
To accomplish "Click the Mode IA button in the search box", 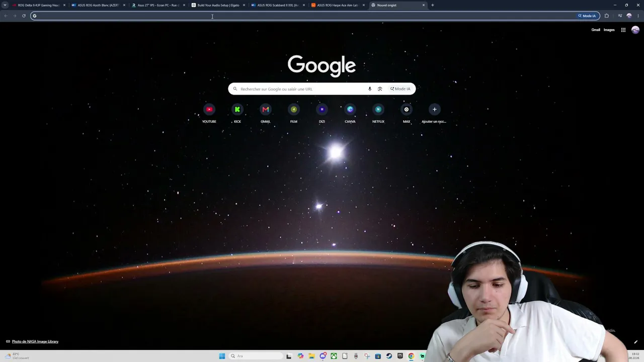I will pyautogui.click(x=400, y=89).
